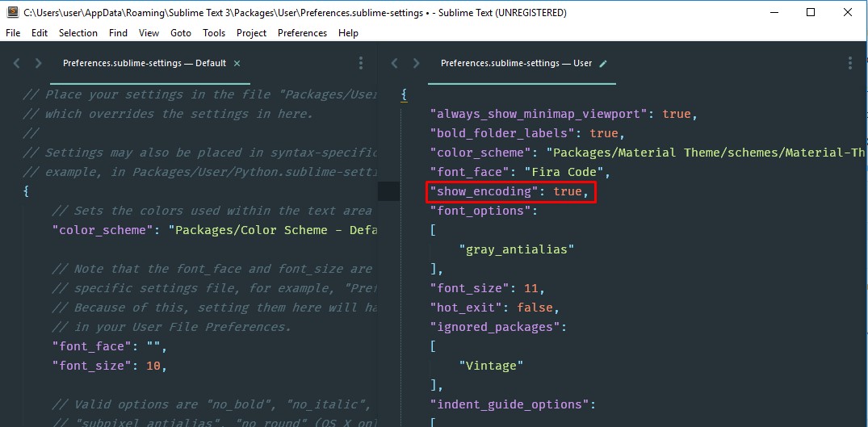Open the File menu

tap(13, 33)
